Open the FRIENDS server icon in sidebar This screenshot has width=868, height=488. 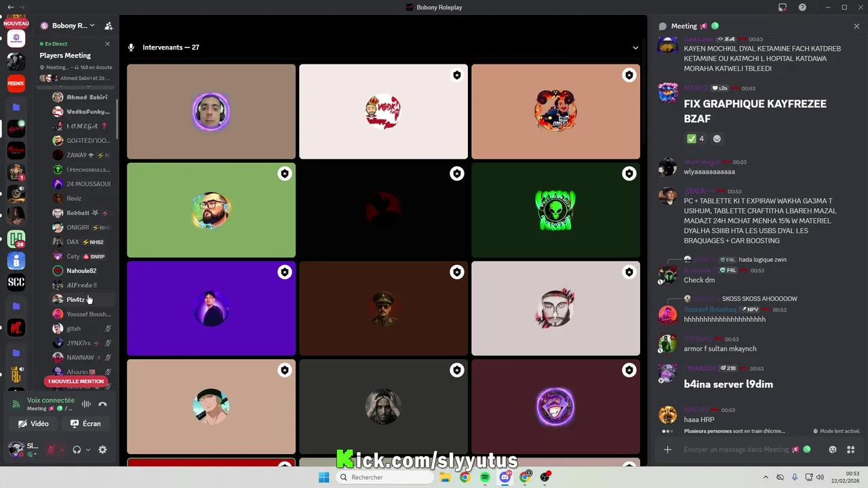click(x=16, y=83)
